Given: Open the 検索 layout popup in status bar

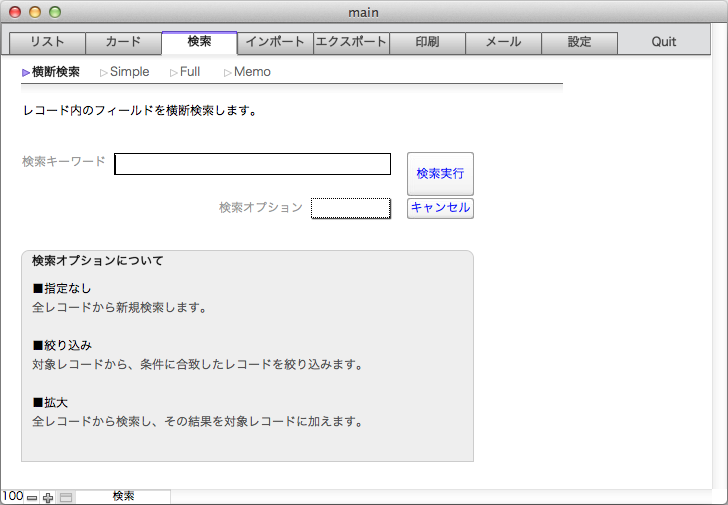Looking at the screenshot, I should click(123, 497).
